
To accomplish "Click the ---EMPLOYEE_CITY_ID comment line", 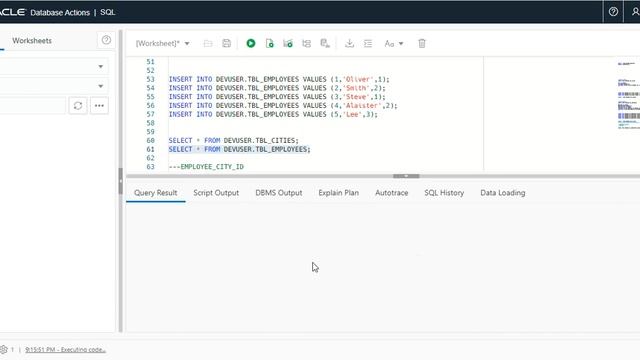I will [x=206, y=167].
